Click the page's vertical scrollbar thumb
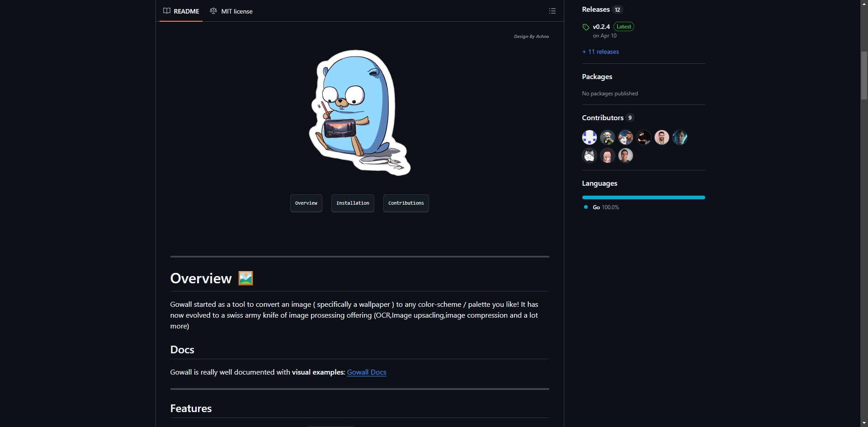The height and width of the screenshot is (427, 868). (x=864, y=75)
